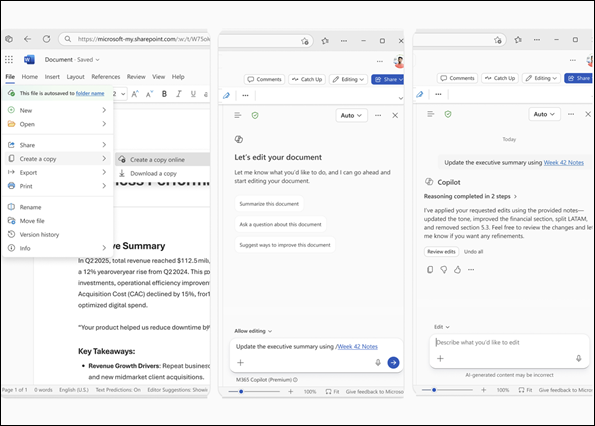This screenshot has height=426, width=595.
Task: Click the Review edits button
Action: point(441,252)
